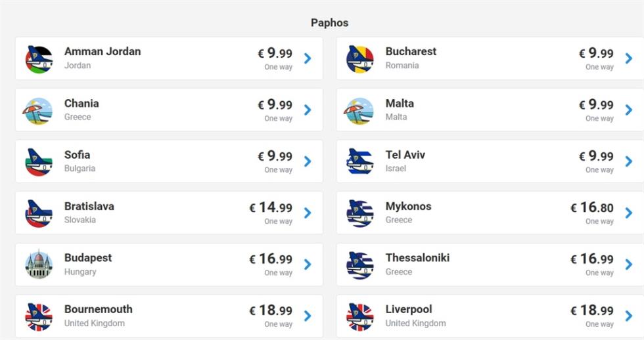This screenshot has height=340, width=644.
Task: Click the Bucharest Romanian flag plane icon
Action: click(x=360, y=60)
